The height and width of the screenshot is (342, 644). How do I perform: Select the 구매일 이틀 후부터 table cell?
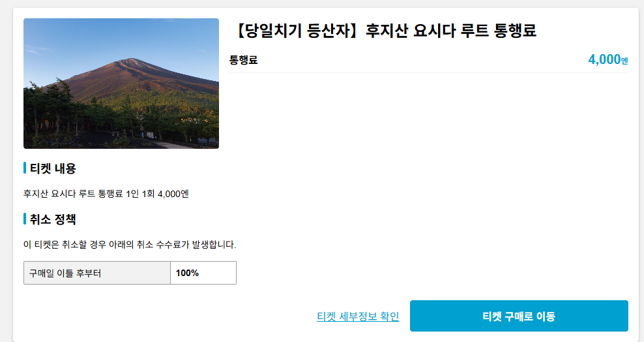(97, 273)
